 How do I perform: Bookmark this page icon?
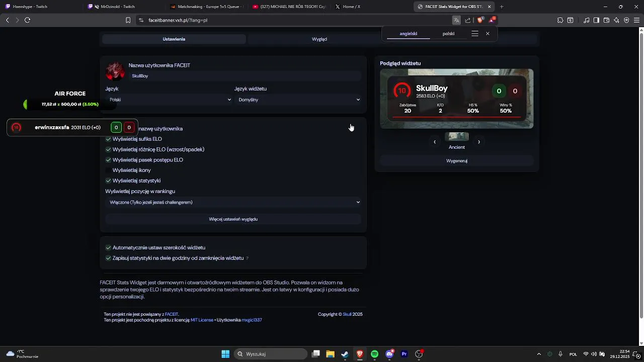(x=128, y=20)
